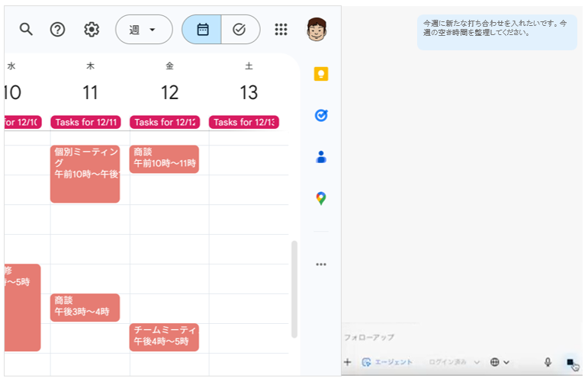Screen dimensions: 588x378
Task: Select Thursday date 11 header
Action: tap(91, 92)
